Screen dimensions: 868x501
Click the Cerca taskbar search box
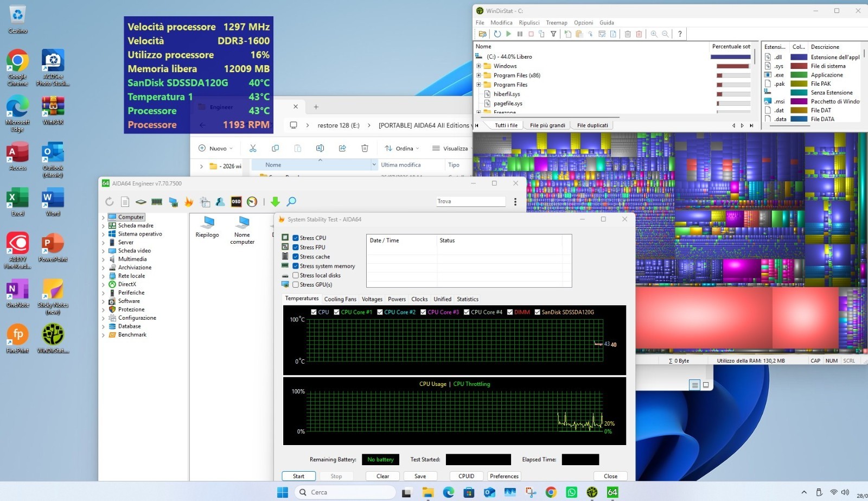[345, 492]
